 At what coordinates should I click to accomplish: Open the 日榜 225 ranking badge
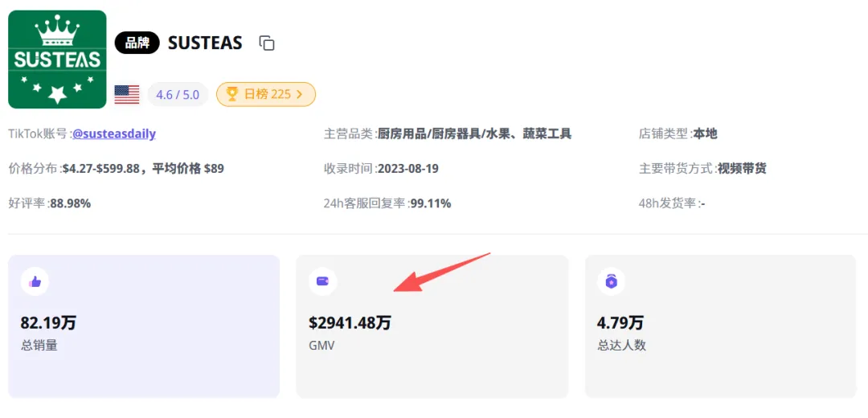[266, 95]
